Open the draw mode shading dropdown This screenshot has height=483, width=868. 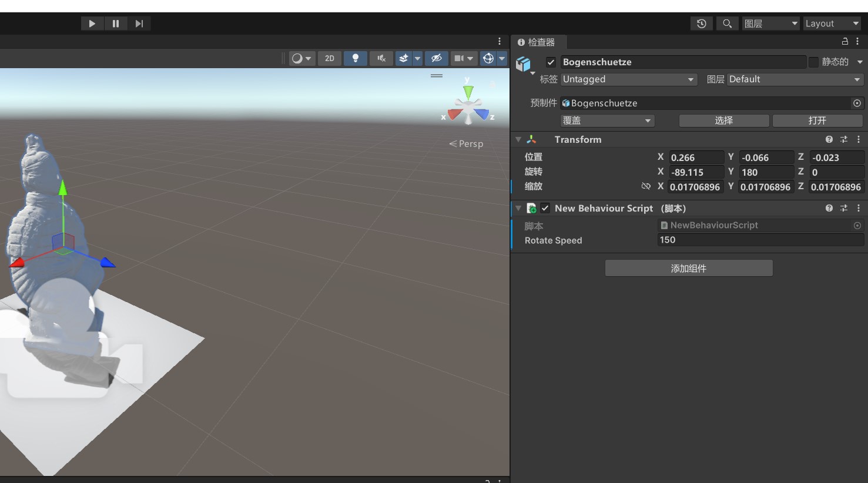pyautogui.click(x=301, y=58)
